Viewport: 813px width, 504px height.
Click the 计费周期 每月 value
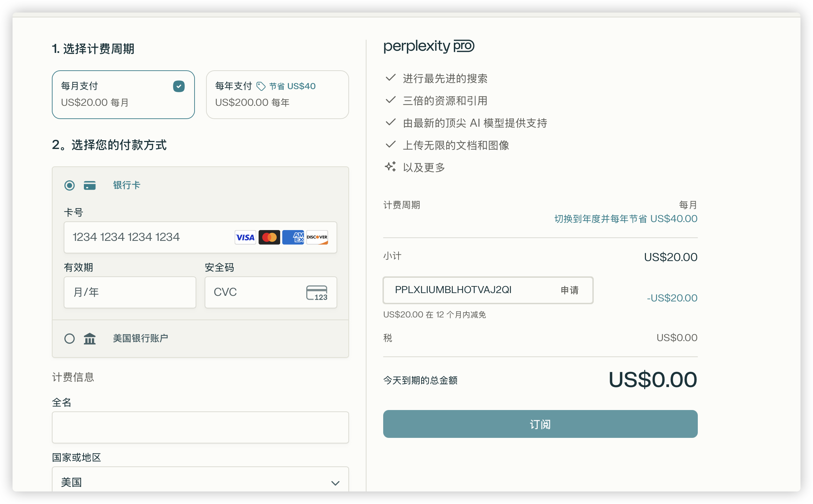688,205
